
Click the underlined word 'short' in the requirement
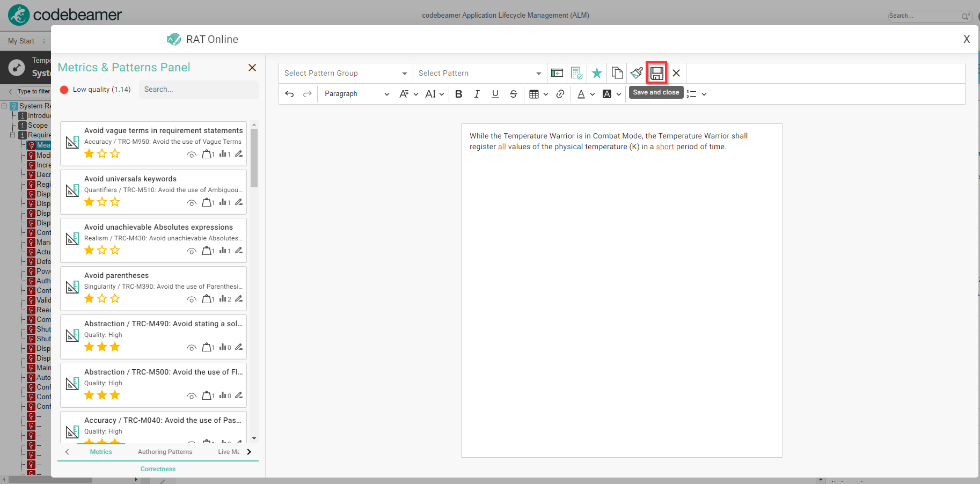[x=665, y=146]
